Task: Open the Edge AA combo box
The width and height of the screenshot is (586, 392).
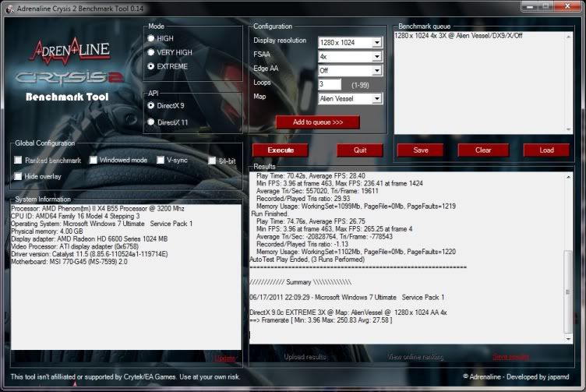Action: tap(377, 71)
